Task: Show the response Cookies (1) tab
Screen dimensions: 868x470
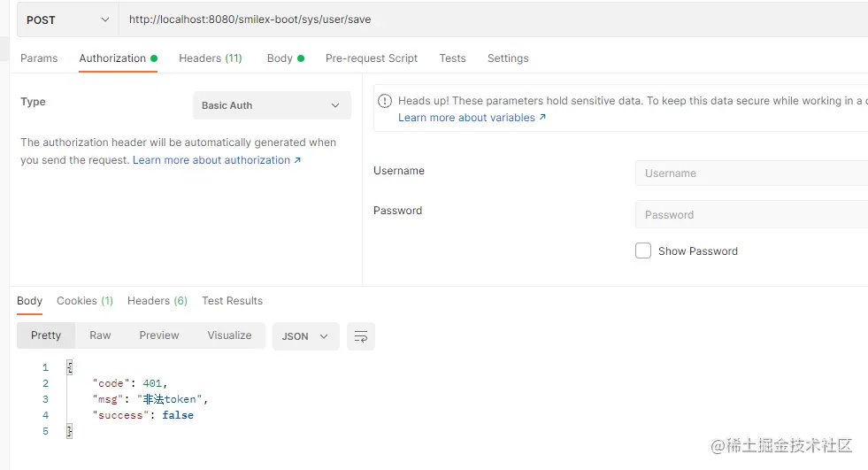Action: (85, 301)
